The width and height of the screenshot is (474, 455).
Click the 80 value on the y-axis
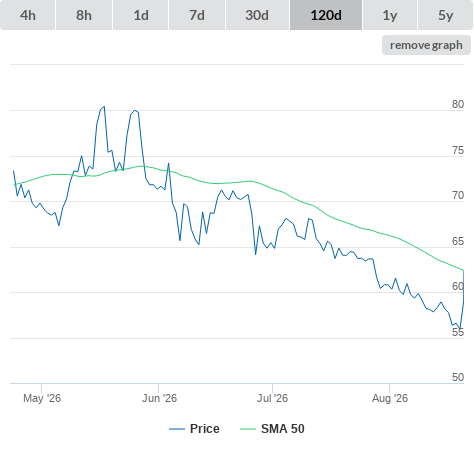458,104
